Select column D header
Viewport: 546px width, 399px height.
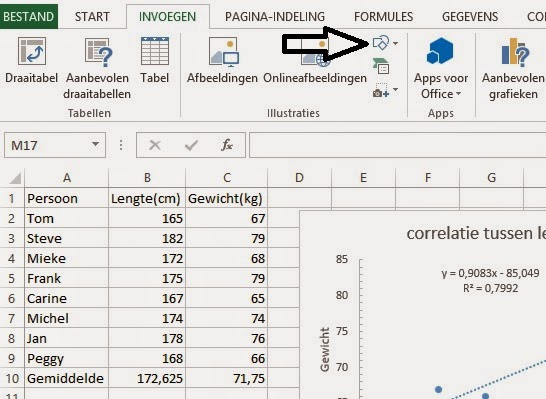[x=299, y=178]
